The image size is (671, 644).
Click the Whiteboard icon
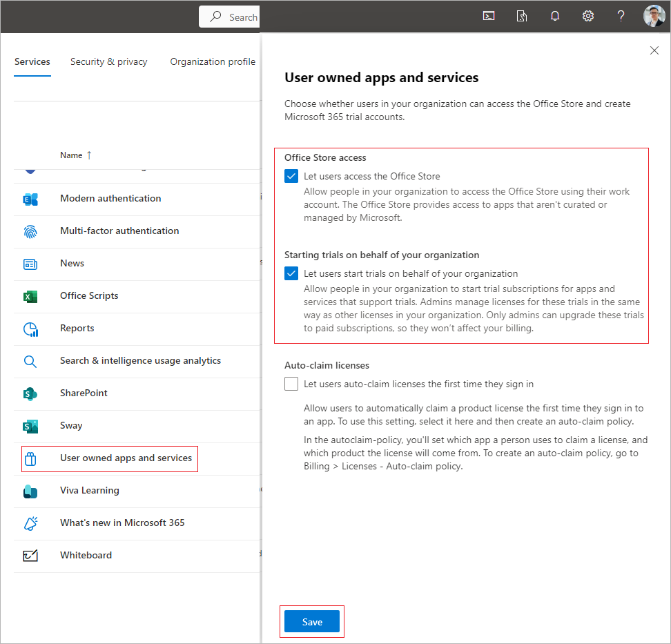30,556
